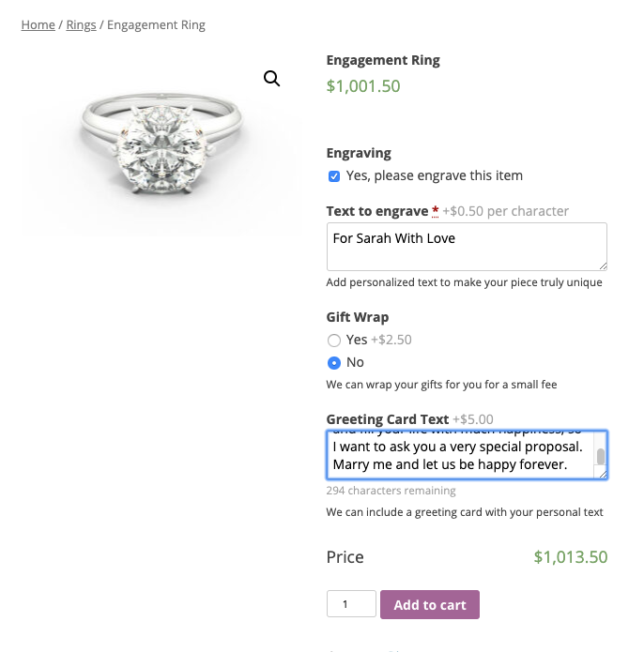Click the Gift Wrap heading label
This screenshot has width=644, height=652.
pos(358,317)
